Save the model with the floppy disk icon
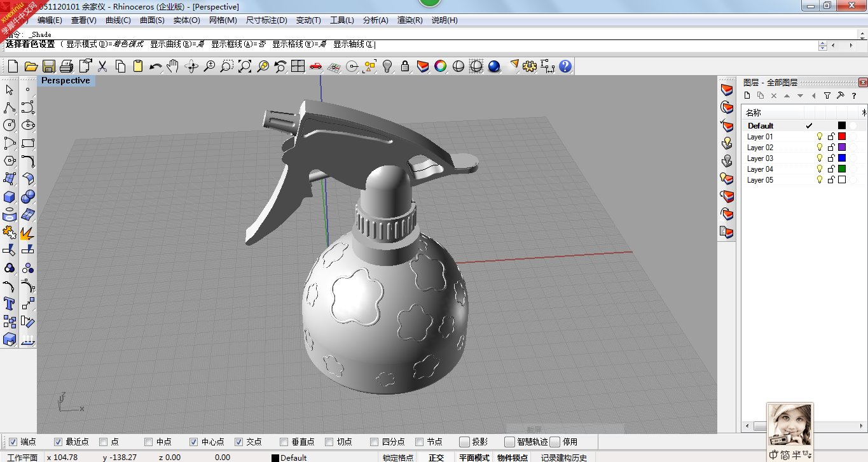The height and width of the screenshot is (462, 868). pyautogui.click(x=49, y=66)
